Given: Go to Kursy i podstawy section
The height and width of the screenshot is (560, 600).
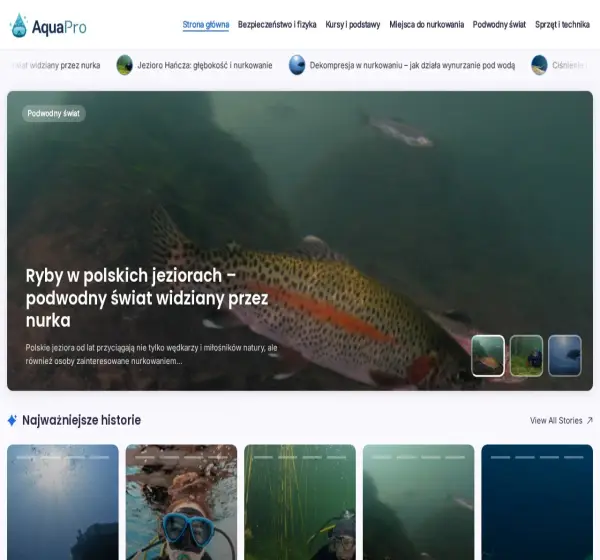Looking at the screenshot, I should click(353, 24).
